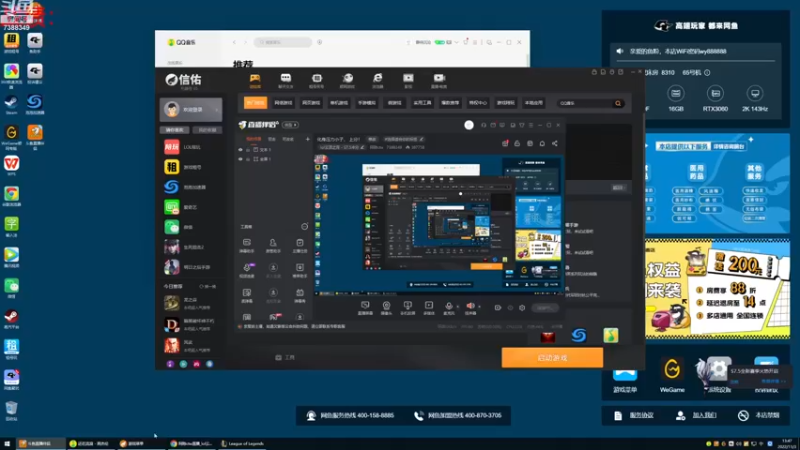The width and height of the screenshot is (800, 450).
Task: Click the microphone icon in streaming toolbar
Action: [448, 306]
